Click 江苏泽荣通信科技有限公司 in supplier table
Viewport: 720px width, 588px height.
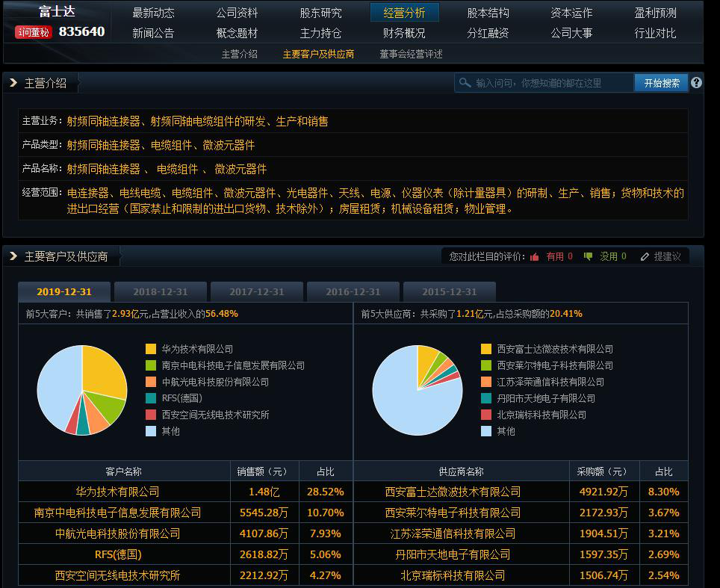[453, 533]
